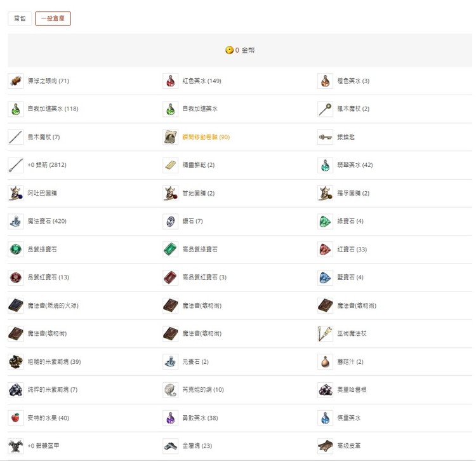Select the skeleton armor icon
This screenshot has width=476, height=461.
pyautogui.click(x=15, y=446)
